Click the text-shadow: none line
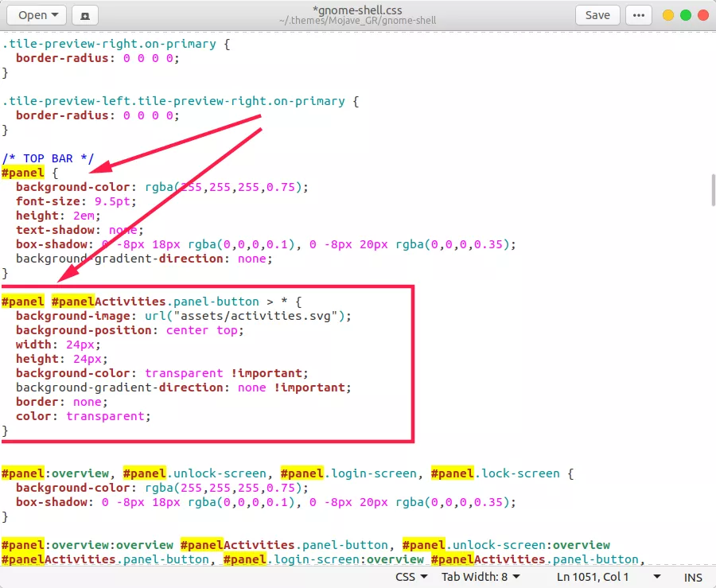The height and width of the screenshot is (588, 716). click(x=80, y=230)
